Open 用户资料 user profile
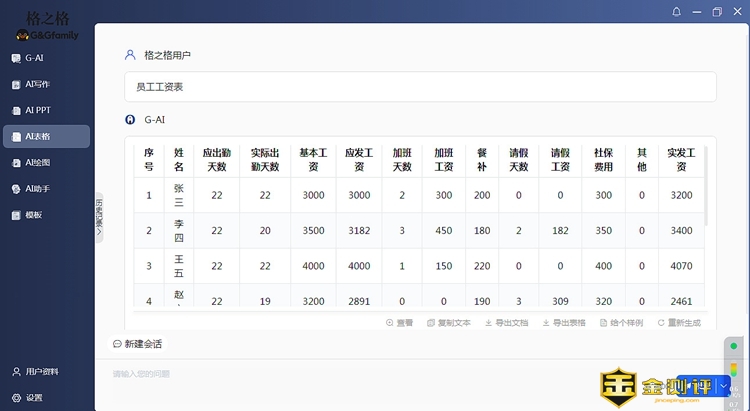The height and width of the screenshot is (411, 750). coord(40,371)
